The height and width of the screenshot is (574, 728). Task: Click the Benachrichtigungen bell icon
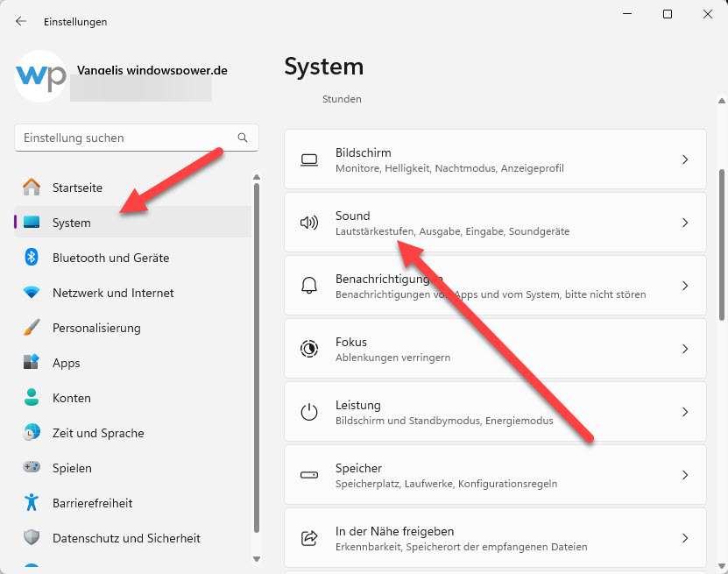[309, 286]
